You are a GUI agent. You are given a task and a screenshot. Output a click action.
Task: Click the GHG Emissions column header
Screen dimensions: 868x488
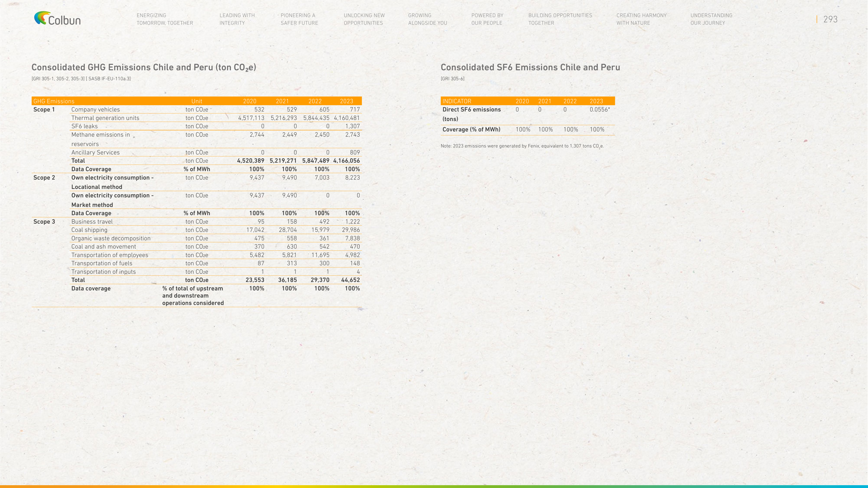54,101
